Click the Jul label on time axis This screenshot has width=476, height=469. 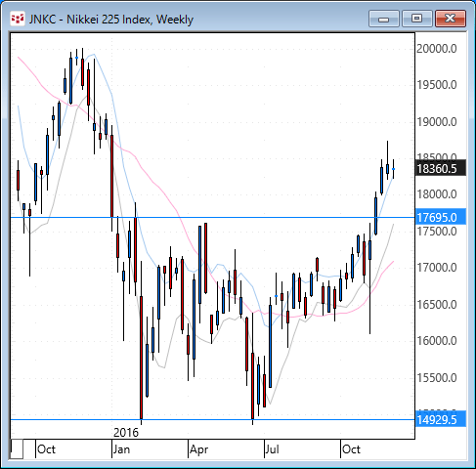coord(273,449)
